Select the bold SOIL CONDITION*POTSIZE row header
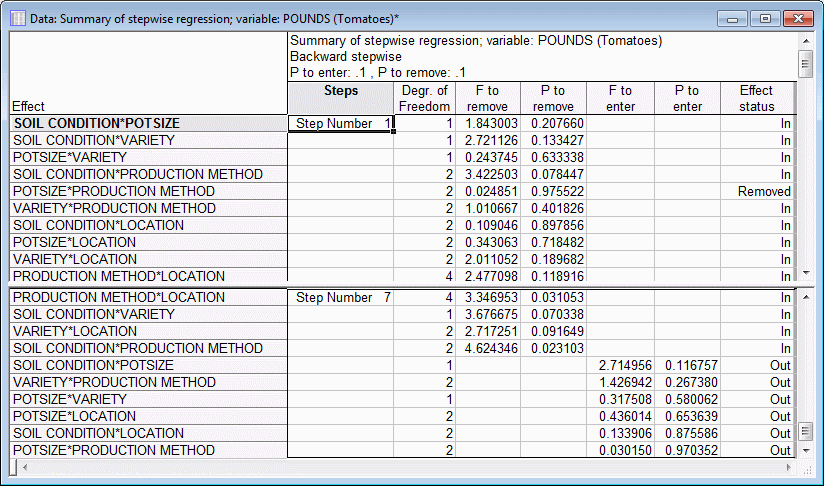This screenshot has height=486, width=824. point(148,123)
